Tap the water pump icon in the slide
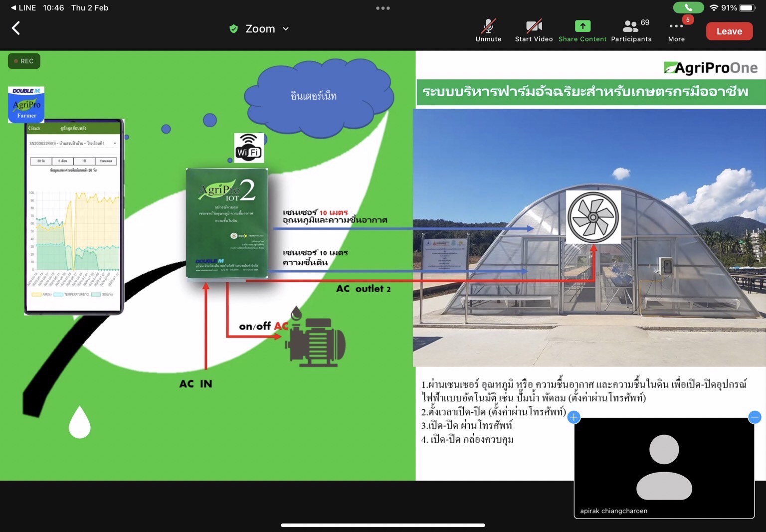The width and height of the screenshot is (766, 532). click(x=315, y=337)
